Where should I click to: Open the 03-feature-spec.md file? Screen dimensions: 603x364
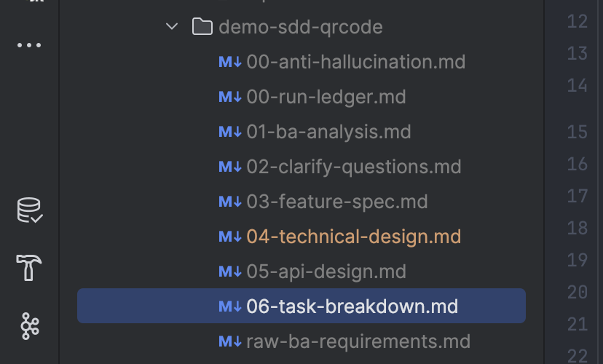point(337,202)
